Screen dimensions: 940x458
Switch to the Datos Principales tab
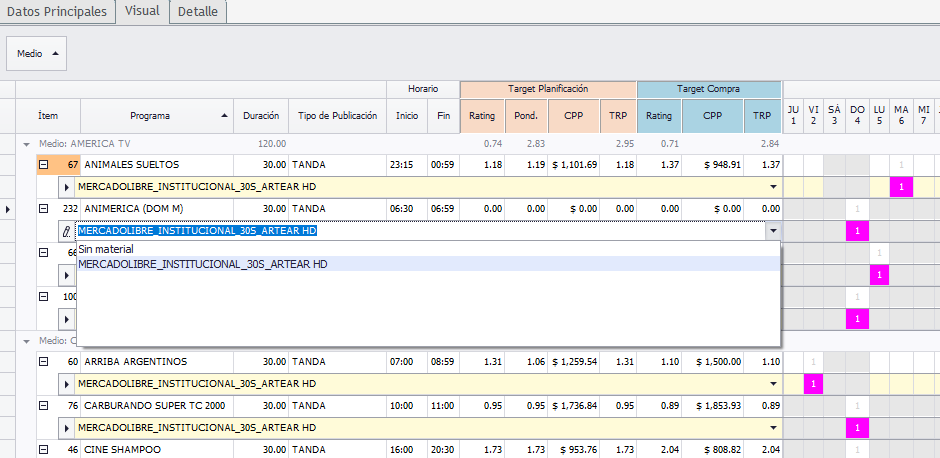[58, 11]
